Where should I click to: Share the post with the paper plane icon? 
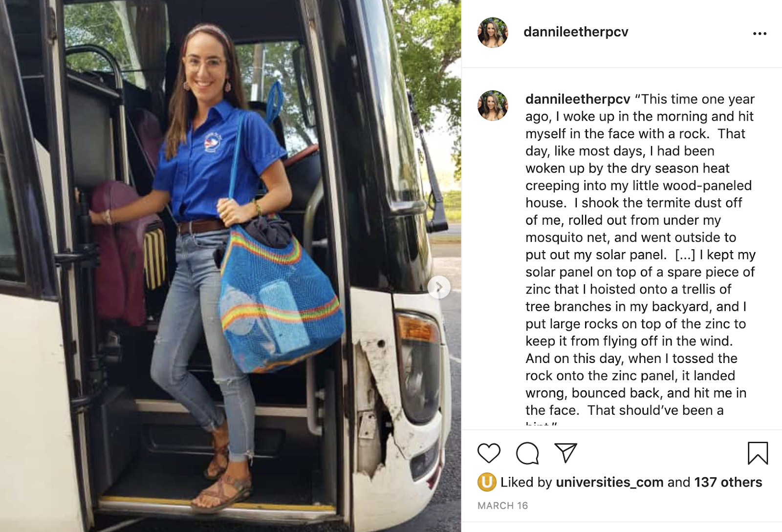pos(566,453)
